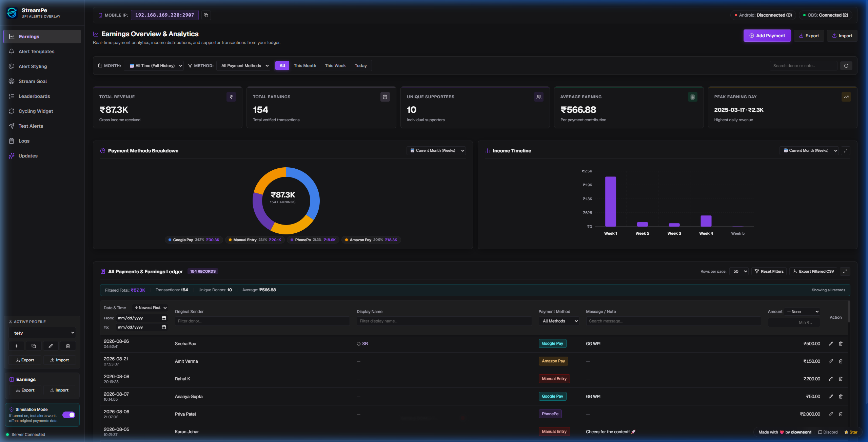Viewport: 868px width, 442px height.
Task: Duplicate the active profile
Action: coord(34,346)
